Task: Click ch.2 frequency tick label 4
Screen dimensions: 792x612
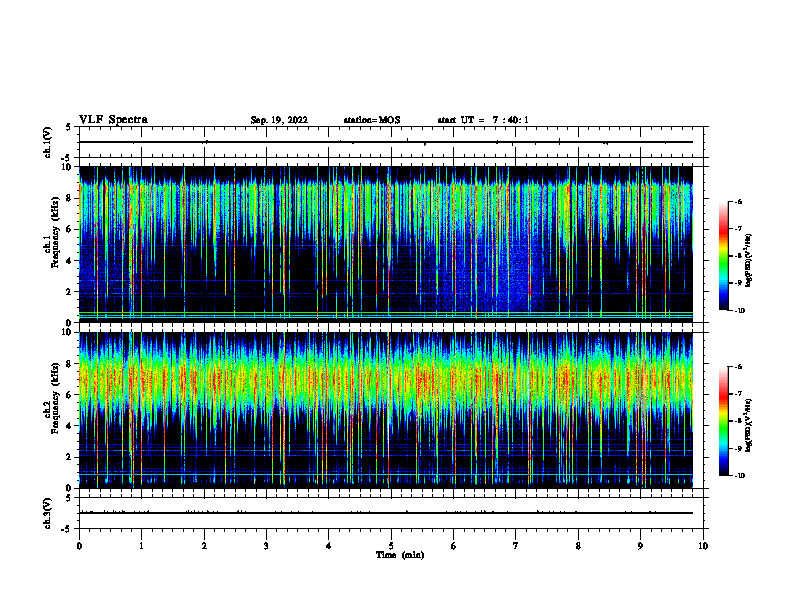Action: pyautogui.click(x=69, y=426)
